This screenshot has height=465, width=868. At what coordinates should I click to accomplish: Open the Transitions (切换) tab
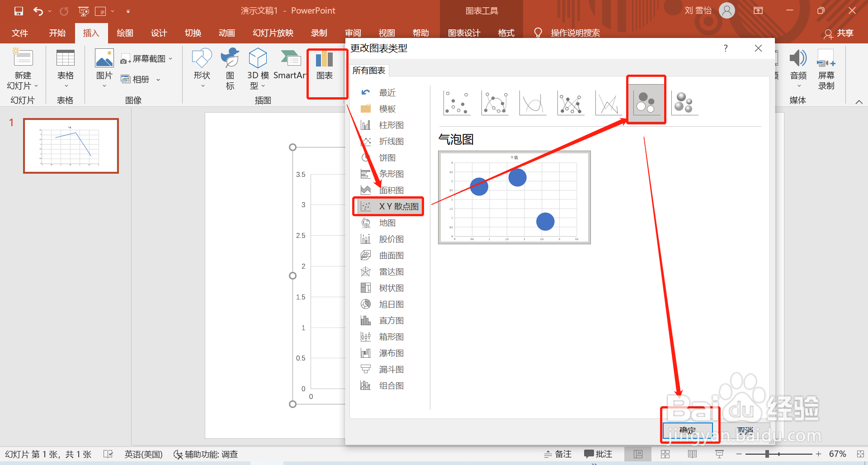tap(193, 33)
